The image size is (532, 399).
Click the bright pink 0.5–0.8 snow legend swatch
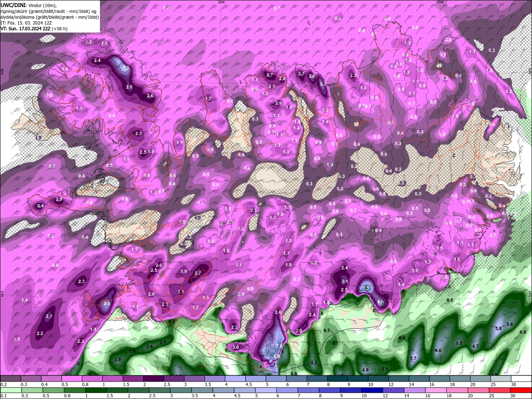(71, 379)
